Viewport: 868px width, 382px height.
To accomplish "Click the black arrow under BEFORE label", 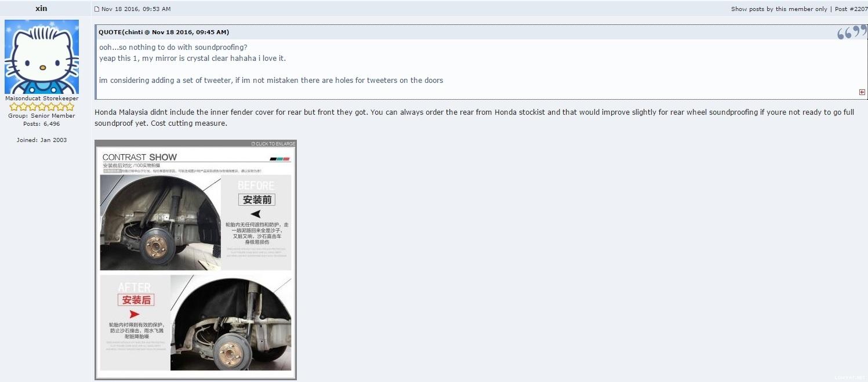I will tap(256, 214).
